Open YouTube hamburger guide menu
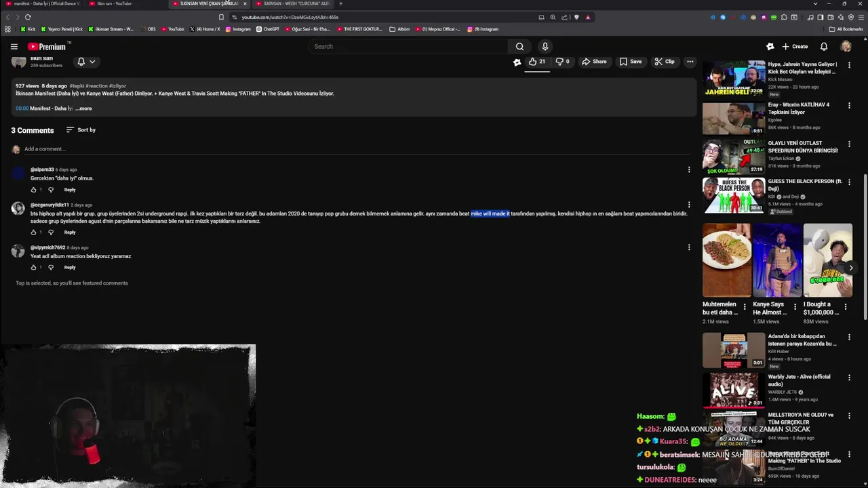 tap(14, 47)
